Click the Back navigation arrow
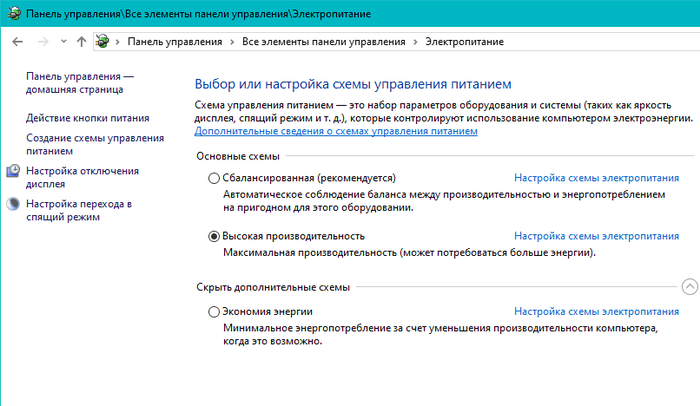The image size is (700, 406). (x=17, y=41)
